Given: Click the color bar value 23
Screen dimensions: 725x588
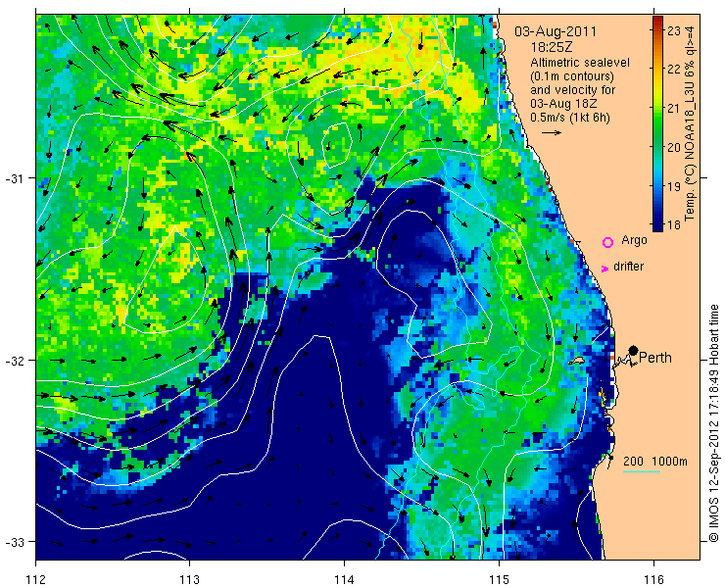Looking at the screenshot, I should [x=675, y=31].
